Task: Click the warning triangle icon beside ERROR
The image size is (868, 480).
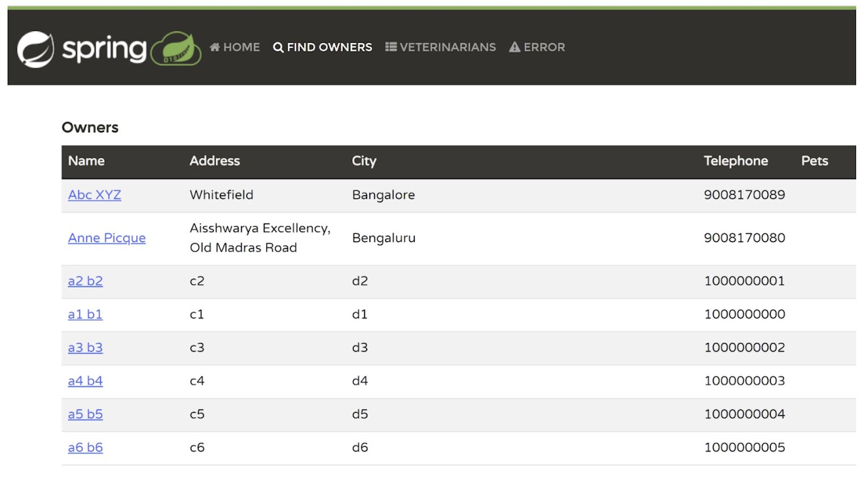Action: pyautogui.click(x=514, y=47)
